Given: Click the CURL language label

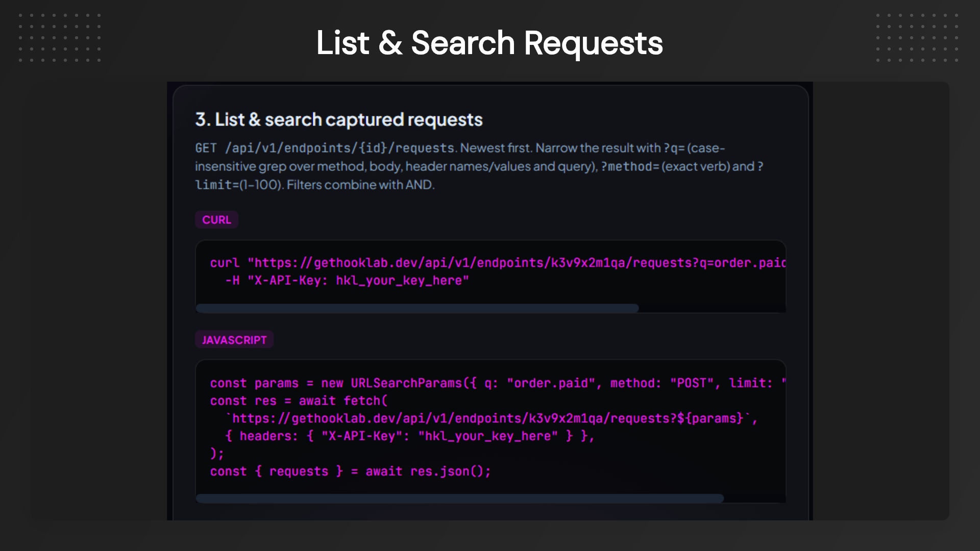Looking at the screenshot, I should tap(216, 220).
